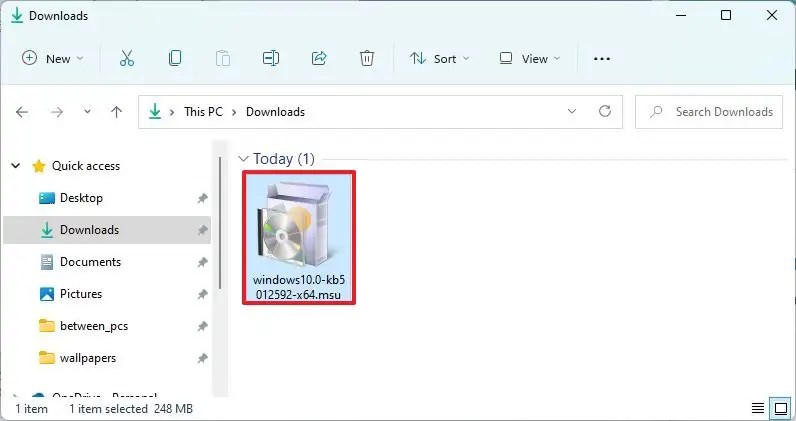Go up one folder level arrow

116,112
